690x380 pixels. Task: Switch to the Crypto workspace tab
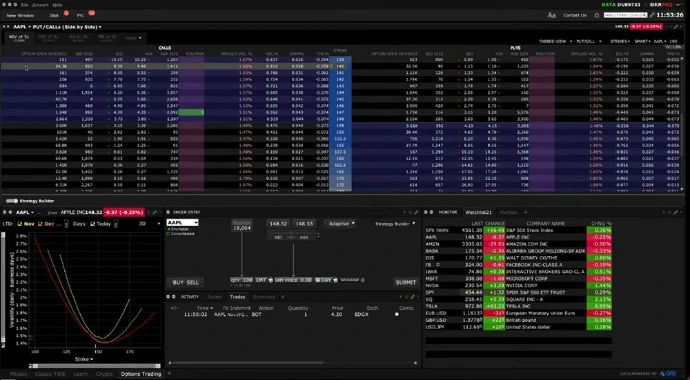[x=104, y=374]
